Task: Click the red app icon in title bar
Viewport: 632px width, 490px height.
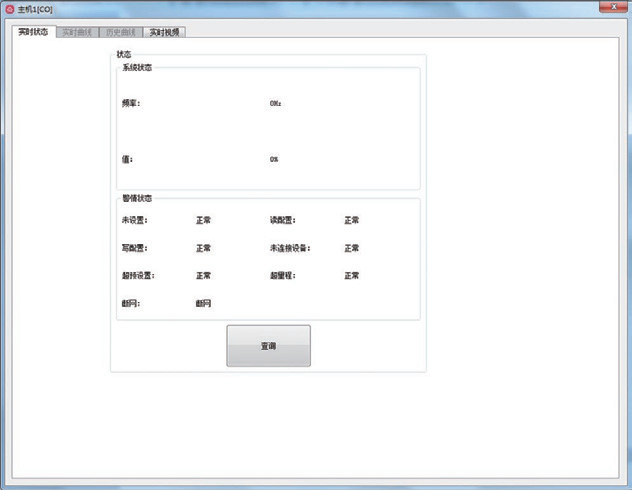Action: (10, 9)
